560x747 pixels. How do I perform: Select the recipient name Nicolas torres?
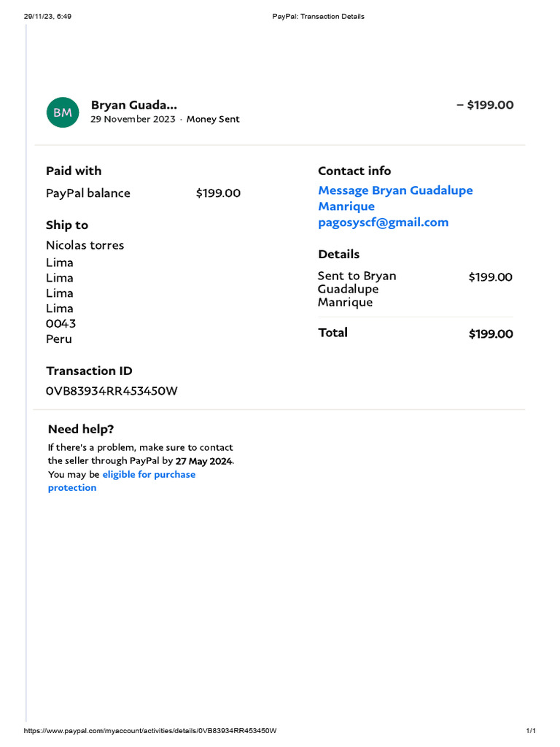click(85, 245)
